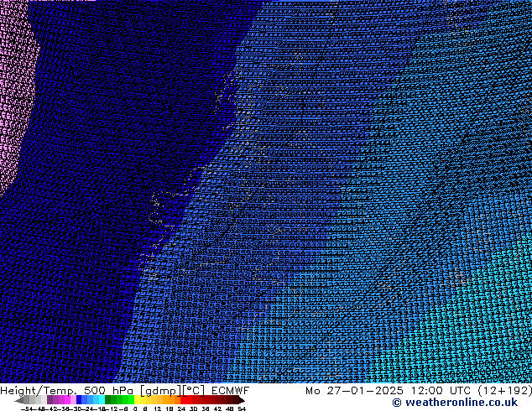
Task: Click the dark purple -42 legend swatch
Action: click(x=50, y=400)
